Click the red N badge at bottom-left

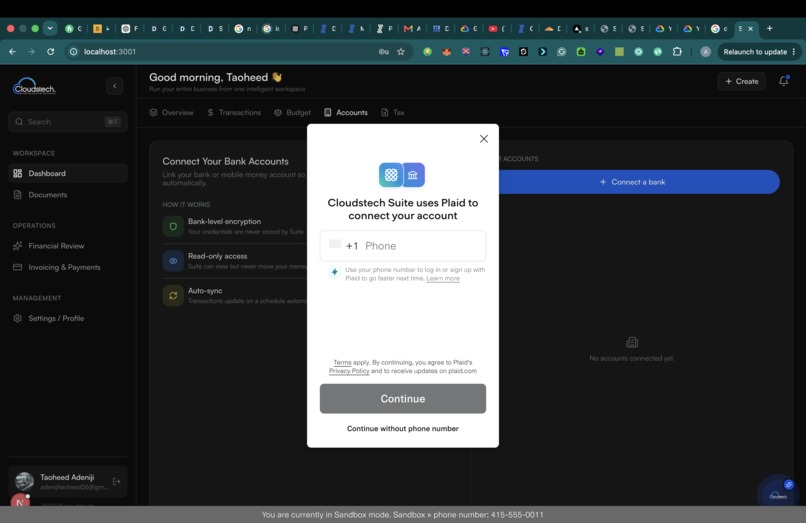point(20,501)
